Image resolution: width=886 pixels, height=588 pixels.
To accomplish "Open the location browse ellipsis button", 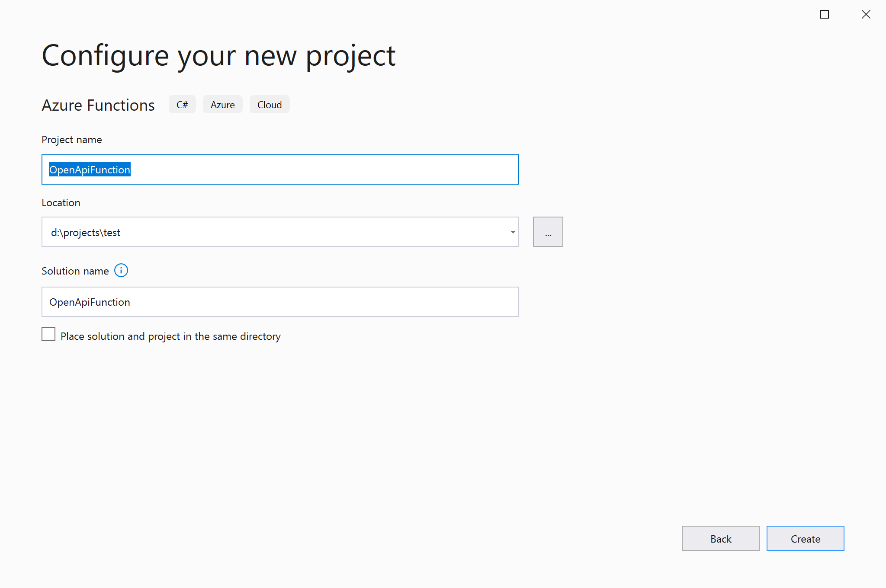I will [x=548, y=232].
